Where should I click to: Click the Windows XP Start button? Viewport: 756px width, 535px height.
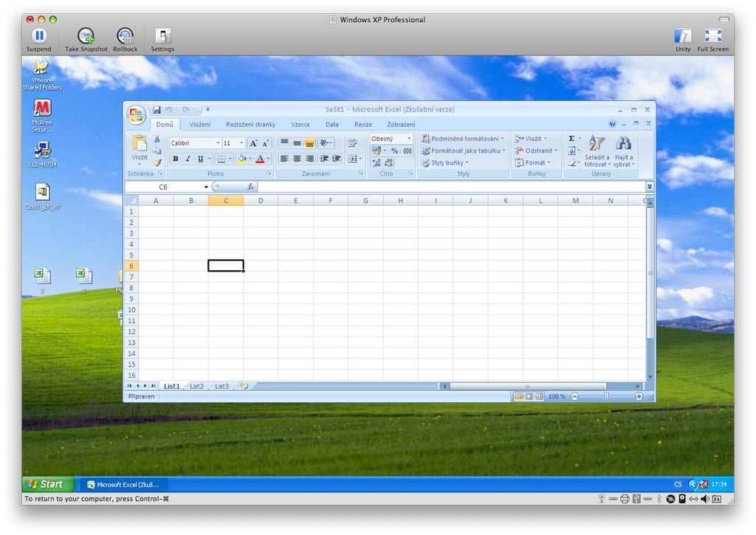[x=48, y=484]
